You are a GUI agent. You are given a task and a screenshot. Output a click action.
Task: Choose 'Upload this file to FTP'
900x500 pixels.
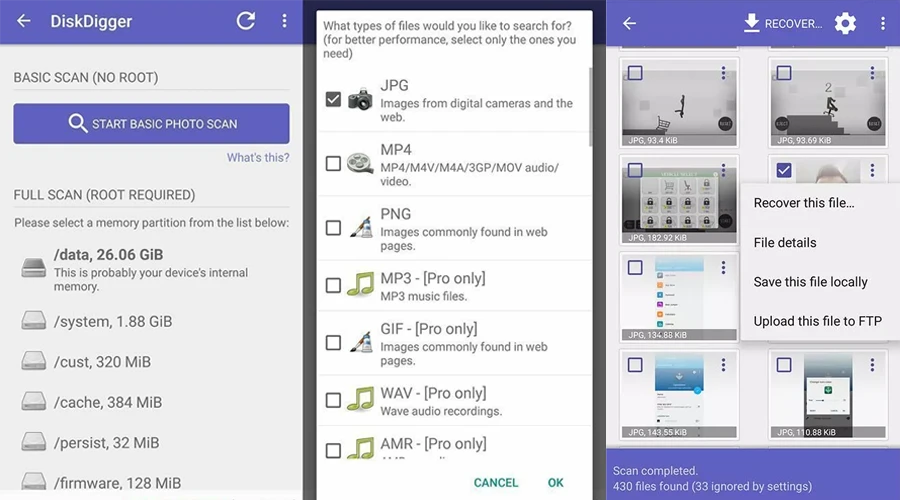tap(820, 321)
